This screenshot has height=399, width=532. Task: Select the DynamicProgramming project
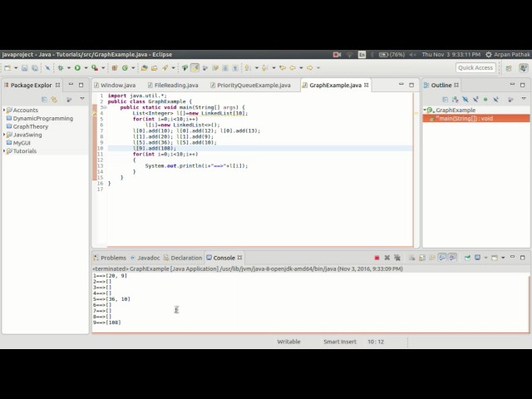pyautogui.click(x=43, y=118)
